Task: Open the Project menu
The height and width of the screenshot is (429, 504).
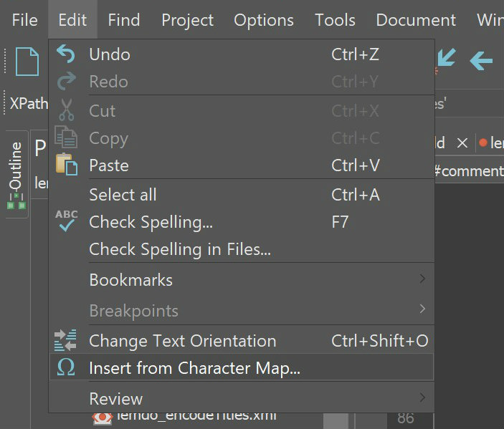Action: coord(187,20)
